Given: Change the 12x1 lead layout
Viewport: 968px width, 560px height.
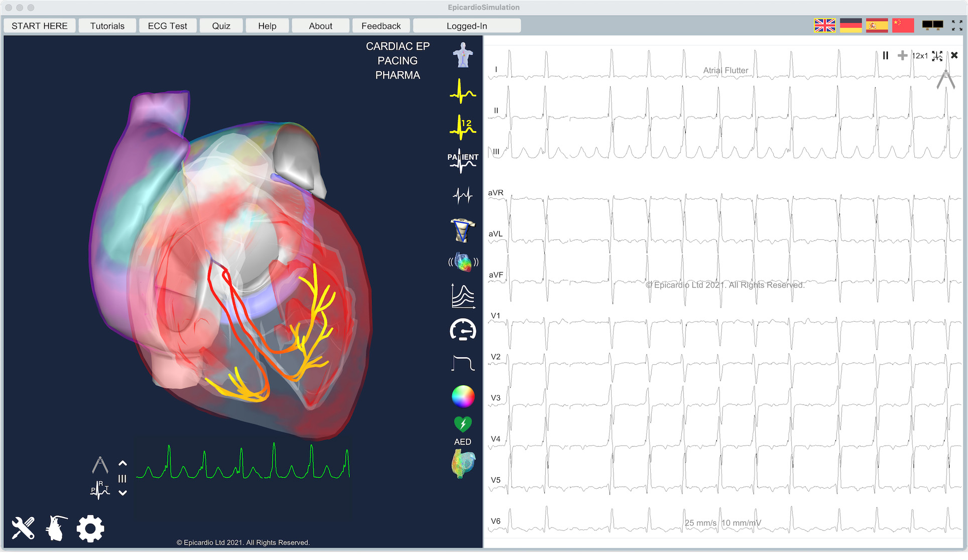Looking at the screenshot, I should pos(920,56).
